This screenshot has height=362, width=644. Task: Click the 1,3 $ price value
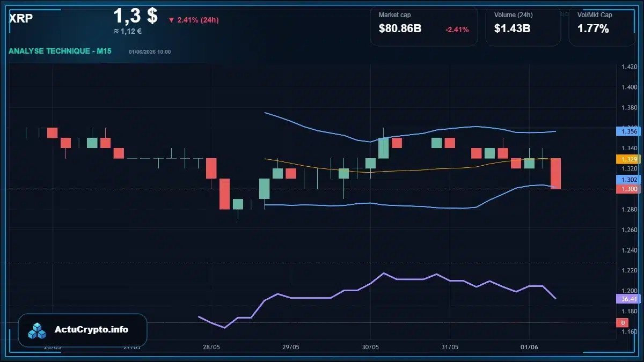(135, 16)
